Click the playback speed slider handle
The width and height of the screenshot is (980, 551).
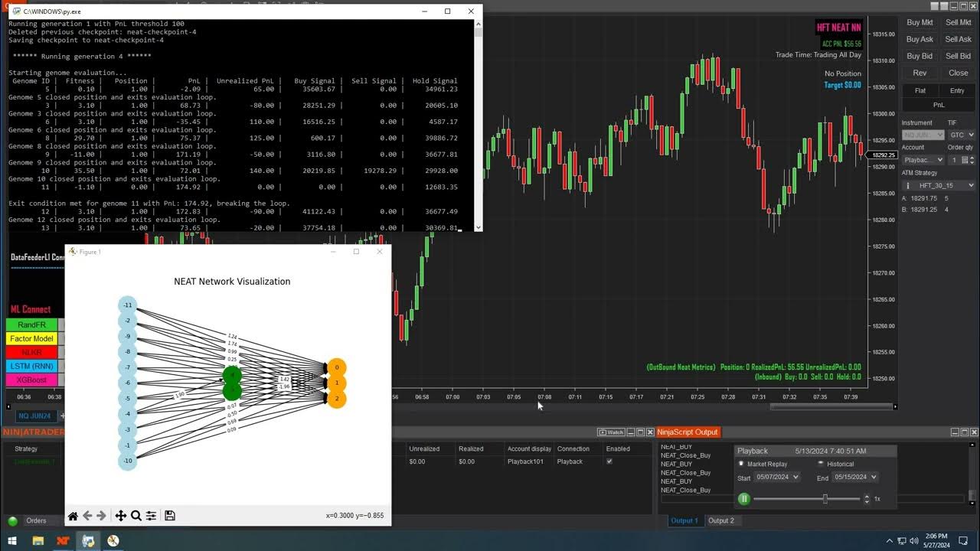[825, 499]
